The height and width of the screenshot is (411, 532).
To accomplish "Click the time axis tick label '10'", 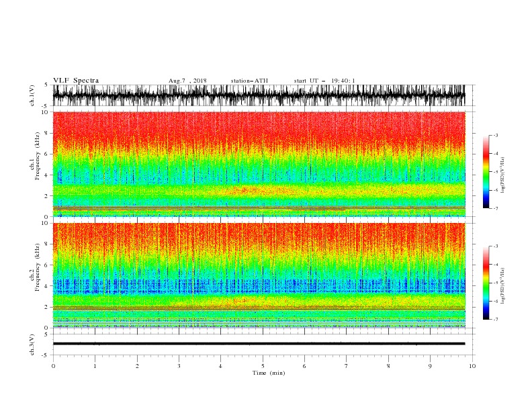I will click(x=472, y=366).
